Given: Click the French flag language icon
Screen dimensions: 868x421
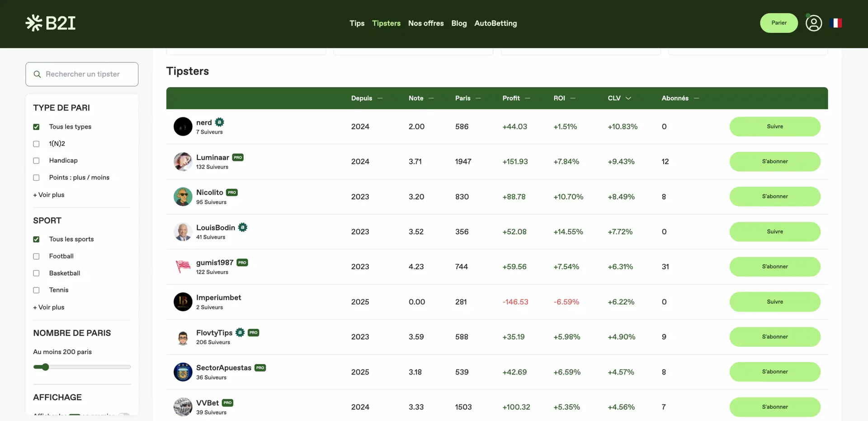Looking at the screenshot, I should point(836,23).
